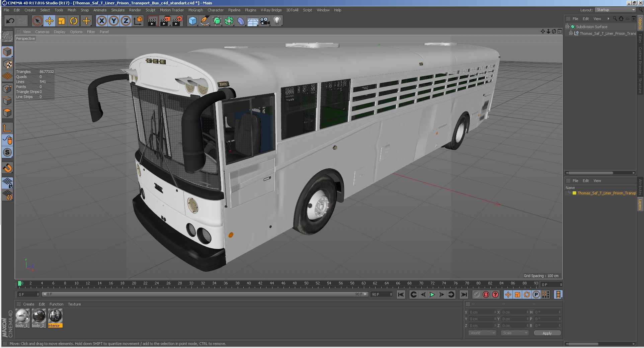The height and width of the screenshot is (348, 644).
Task: Open Subdivision Surface generator icon
Action: [x=217, y=21]
